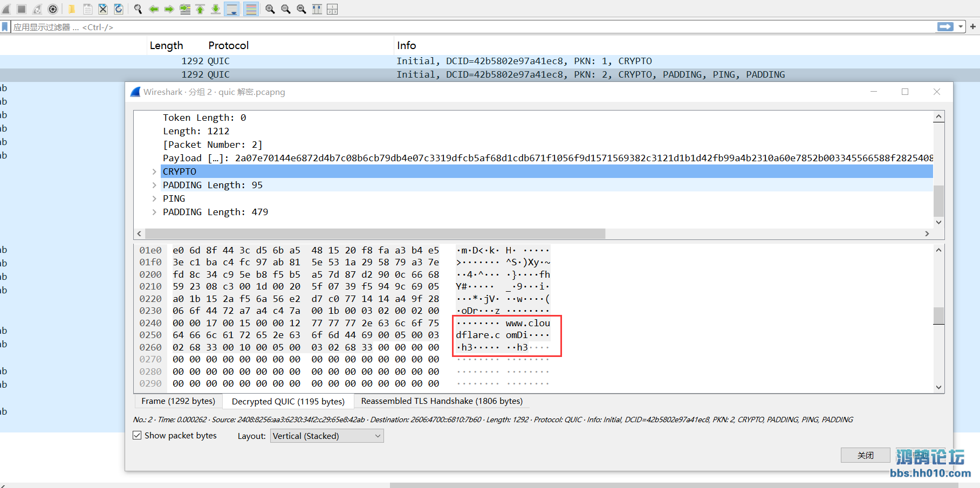Toggle the Show packet bytes checkbox
980x488 pixels.
tap(137, 435)
